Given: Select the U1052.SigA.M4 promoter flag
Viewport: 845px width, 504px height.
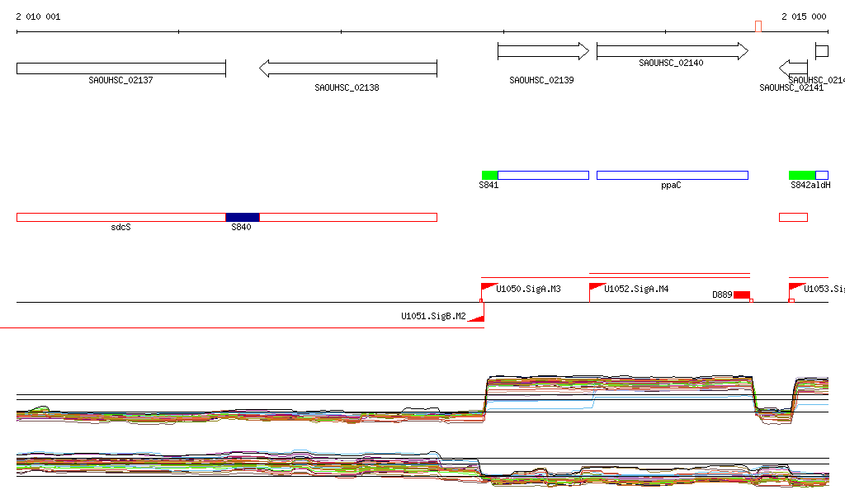Looking at the screenshot, I should [x=597, y=287].
